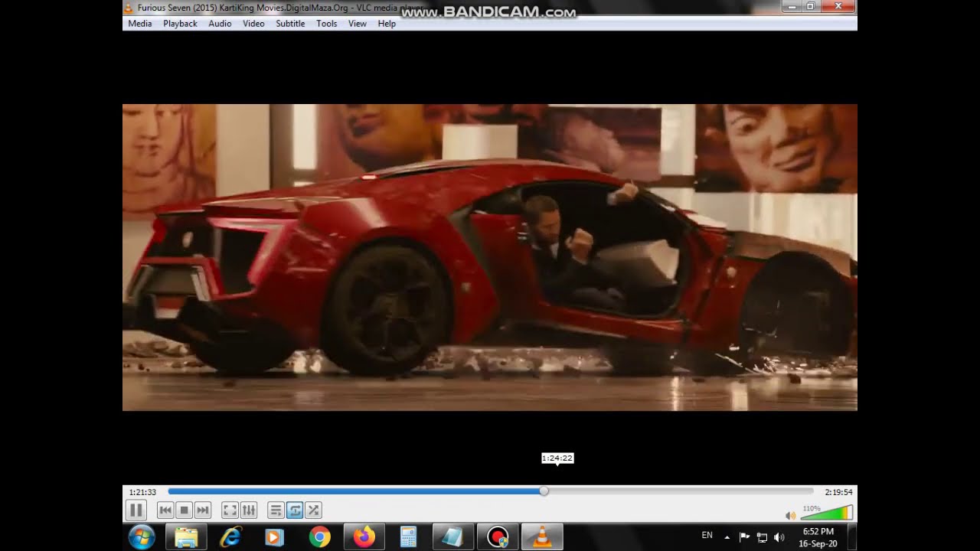This screenshot has height=551, width=980.
Task: Open the notepad-like taskbar application
Action: point(452,537)
